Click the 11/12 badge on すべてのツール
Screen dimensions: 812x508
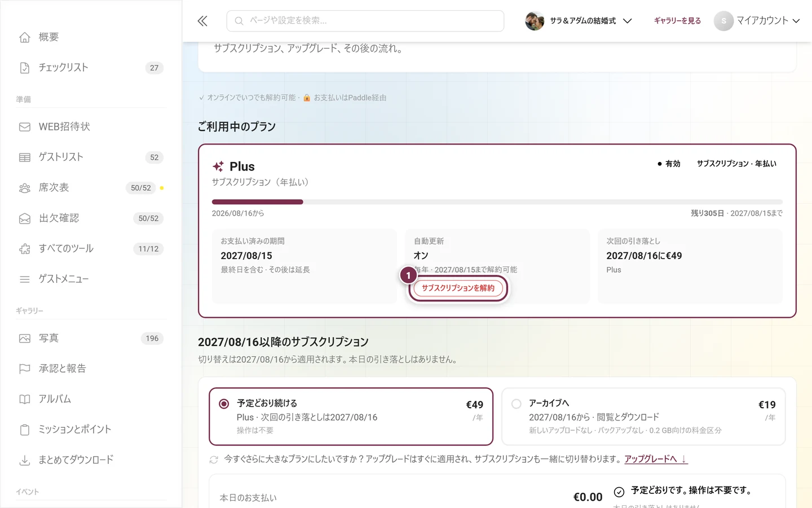point(148,249)
